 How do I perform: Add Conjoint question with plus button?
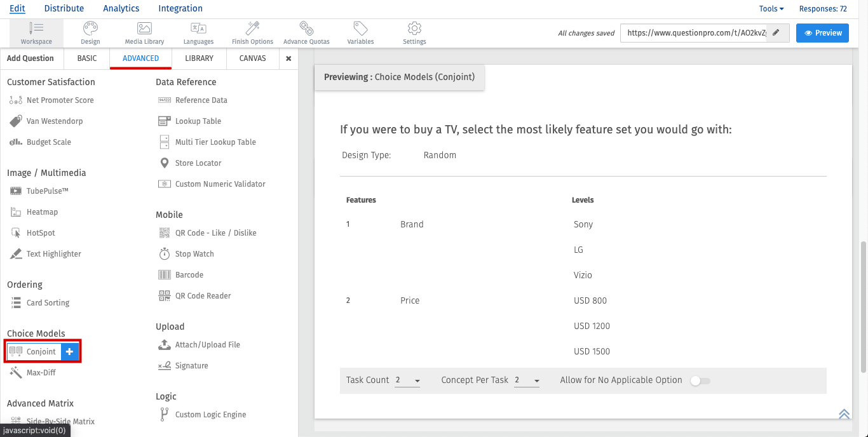[69, 352]
